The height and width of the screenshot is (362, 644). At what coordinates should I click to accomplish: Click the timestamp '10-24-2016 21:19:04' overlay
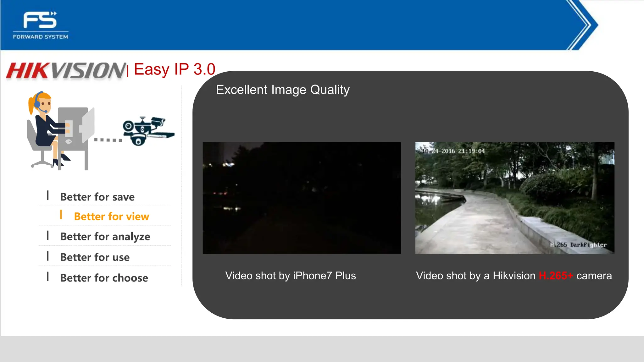(x=453, y=151)
